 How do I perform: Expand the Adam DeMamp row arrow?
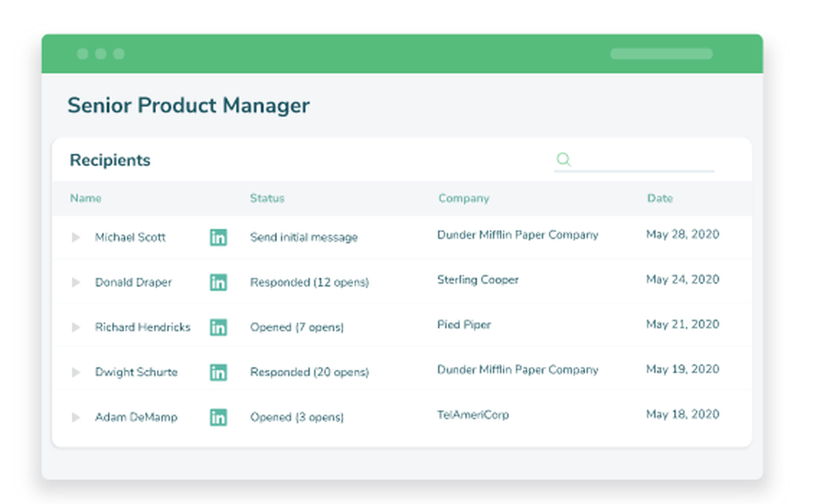click(x=76, y=417)
